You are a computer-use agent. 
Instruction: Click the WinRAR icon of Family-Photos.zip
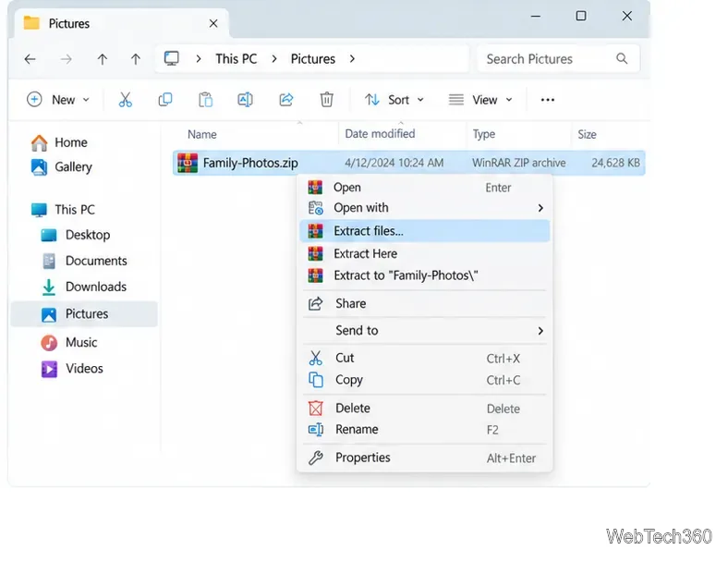coord(188,163)
